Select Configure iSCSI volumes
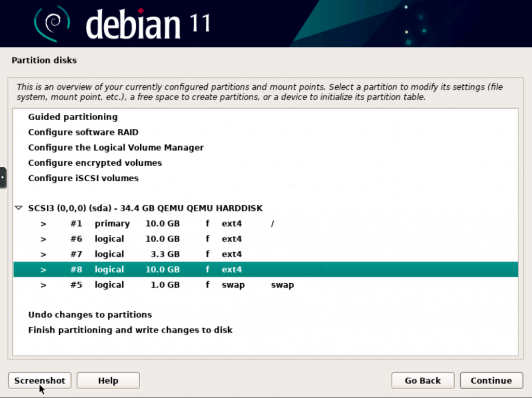This screenshot has height=398, width=532. pyautogui.click(x=83, y=178)
